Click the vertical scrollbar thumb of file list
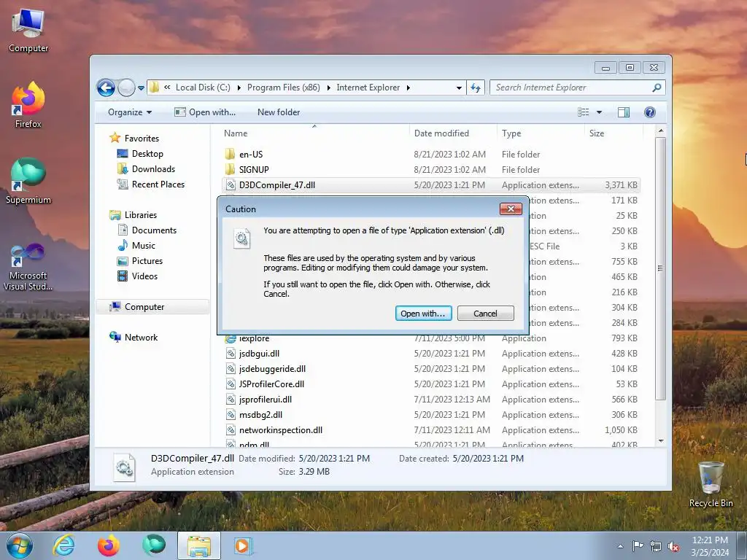 coord(660,268)
